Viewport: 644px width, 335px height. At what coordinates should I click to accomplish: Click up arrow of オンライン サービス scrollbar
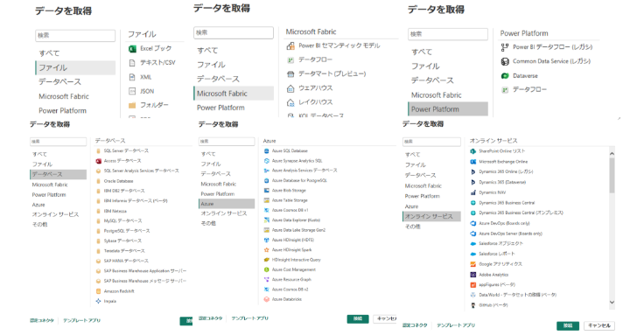[612, 154]
